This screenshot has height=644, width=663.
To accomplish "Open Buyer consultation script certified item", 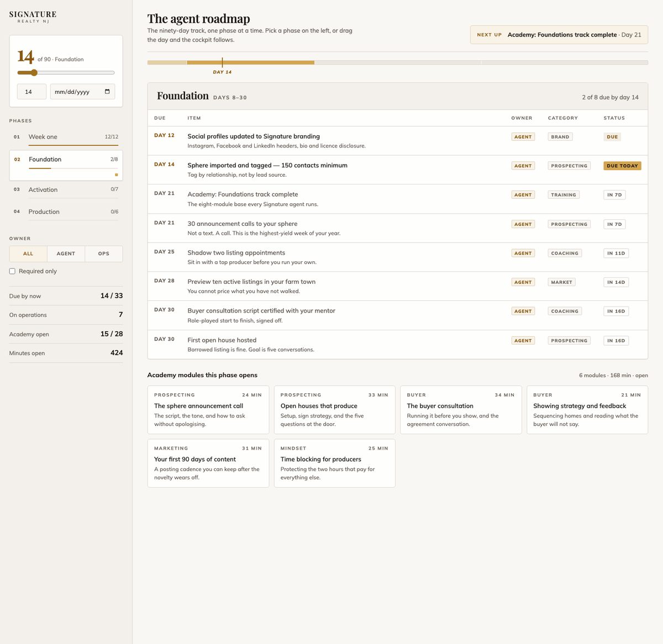I will (397, 315).
